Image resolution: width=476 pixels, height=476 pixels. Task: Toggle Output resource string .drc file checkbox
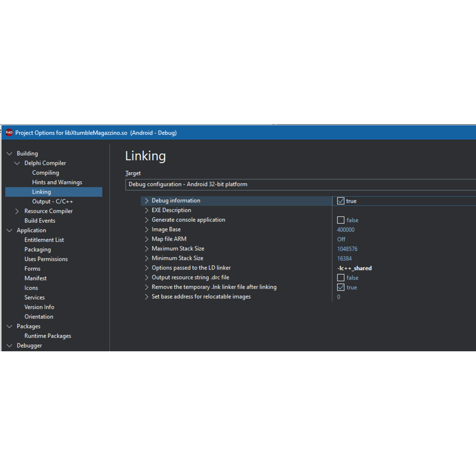pyautogui.click(x=341, y=278)
